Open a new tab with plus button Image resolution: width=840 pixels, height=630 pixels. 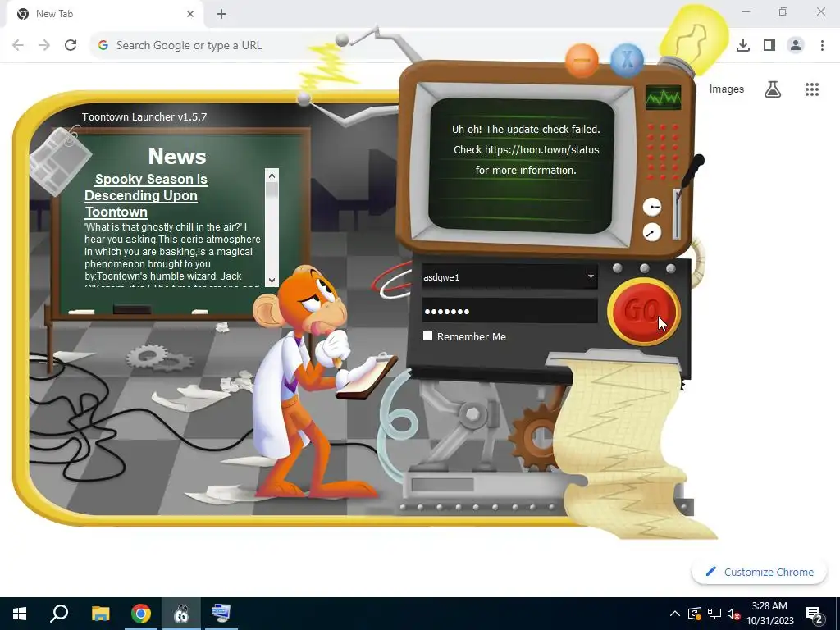click(x=221, y=15)
